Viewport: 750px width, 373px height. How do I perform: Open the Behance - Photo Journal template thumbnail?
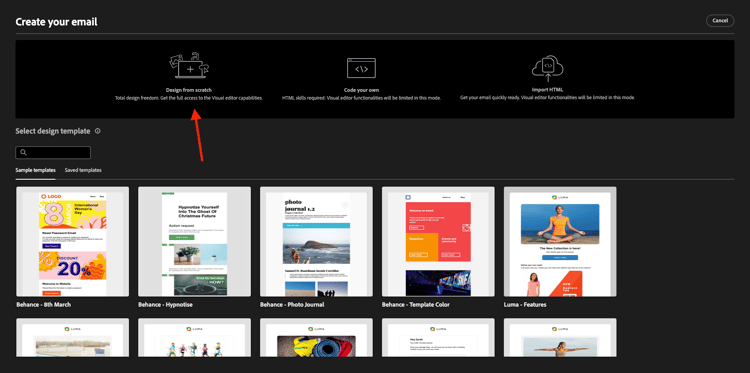316,241
